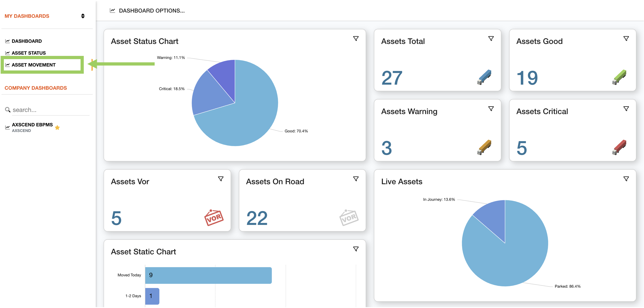Click filter icon on Assets Critical card
Screen dimensions: 644x308
626,109
